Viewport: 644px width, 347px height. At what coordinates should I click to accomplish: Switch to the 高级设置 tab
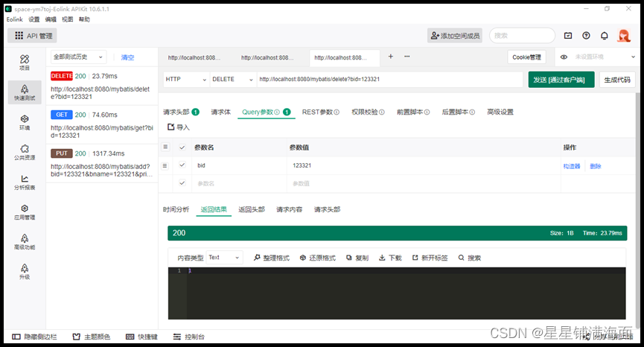click(x=500, y=112)
